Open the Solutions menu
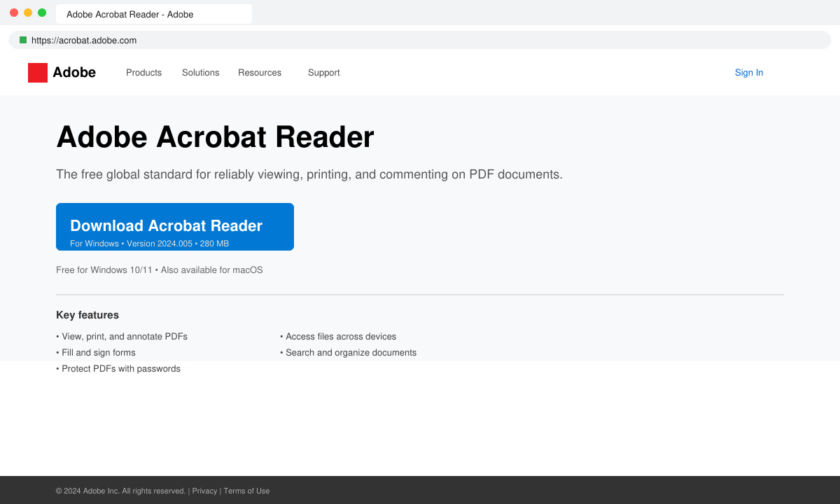The width and height of the screenshot is (840, 504). 200,73
